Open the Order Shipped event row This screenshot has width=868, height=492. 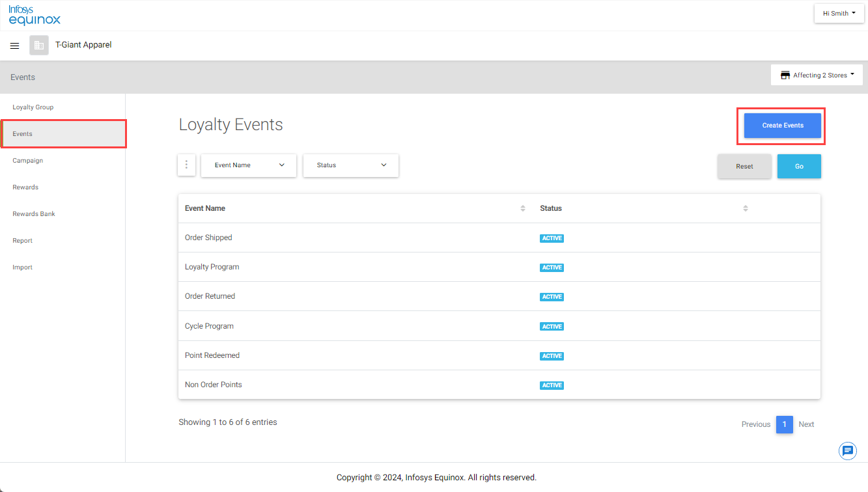(208, 238)
